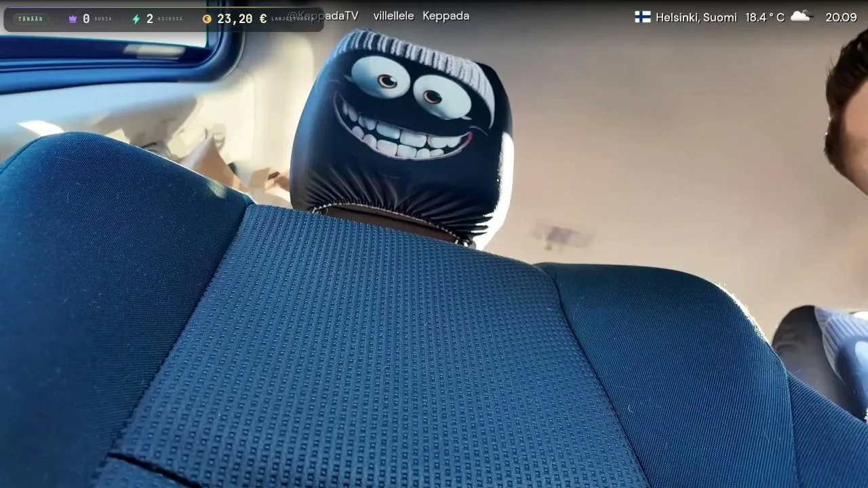This screenshot has height=488, width=868.
Task: Click the "Keppada" name after villellele
Action: click(x=446, y=16)
